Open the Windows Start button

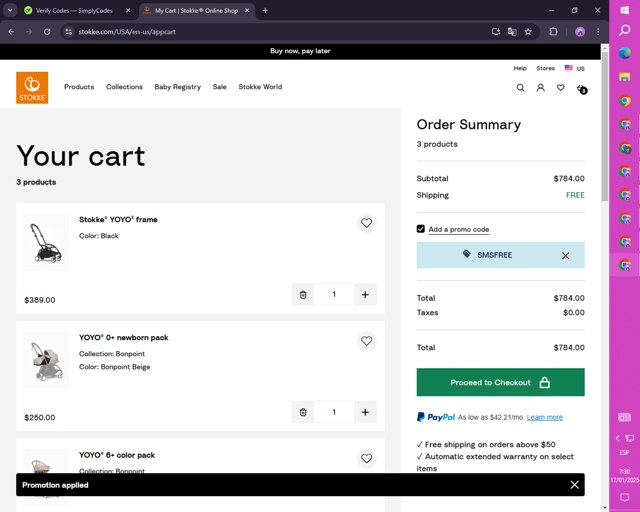(x=624, y=10)
